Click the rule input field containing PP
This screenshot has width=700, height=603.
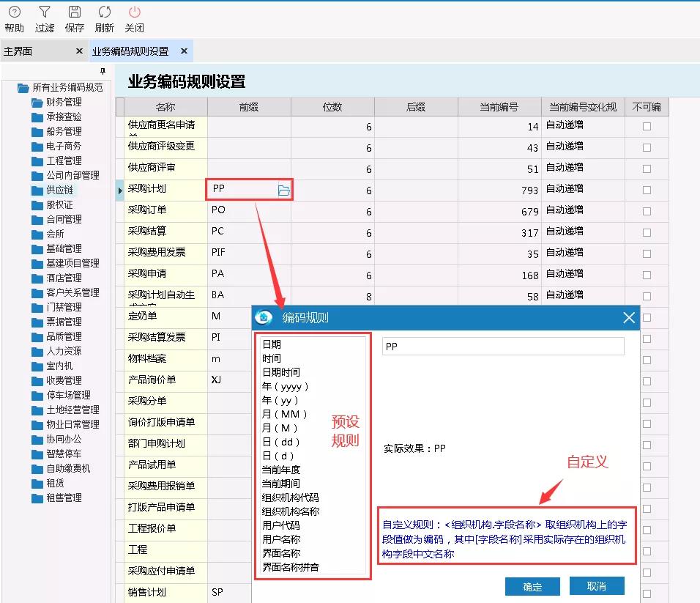click(x=503, y=346)
